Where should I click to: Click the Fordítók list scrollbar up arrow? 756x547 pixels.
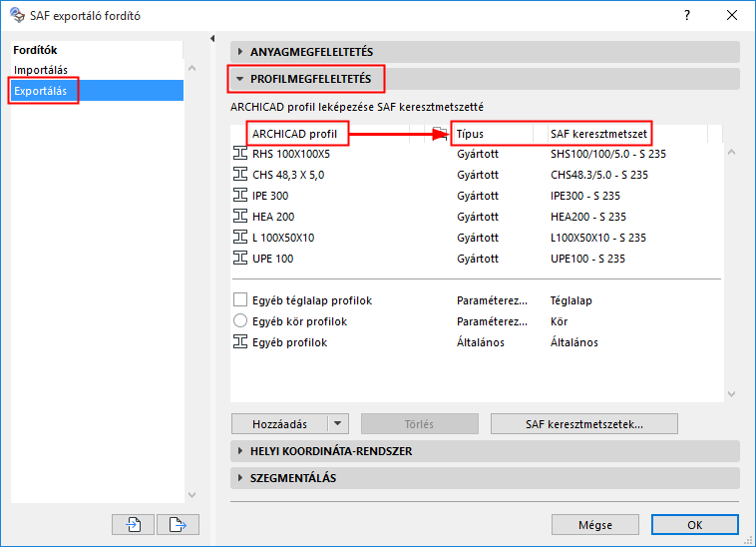pyautogui.click(x=191, y=69)
